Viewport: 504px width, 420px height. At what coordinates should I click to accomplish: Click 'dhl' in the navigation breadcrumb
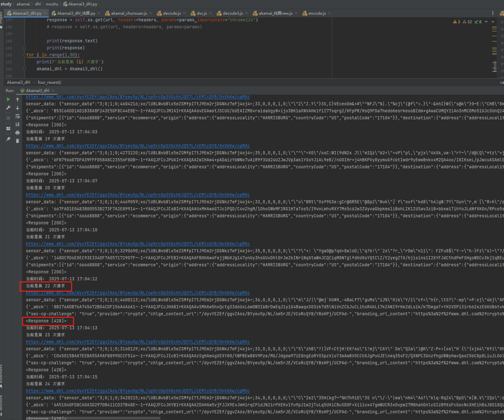[38, 4]
